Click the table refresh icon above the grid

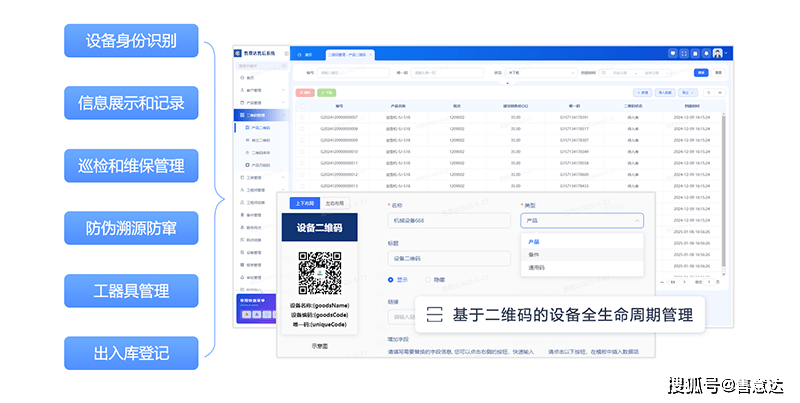point(707,92)
